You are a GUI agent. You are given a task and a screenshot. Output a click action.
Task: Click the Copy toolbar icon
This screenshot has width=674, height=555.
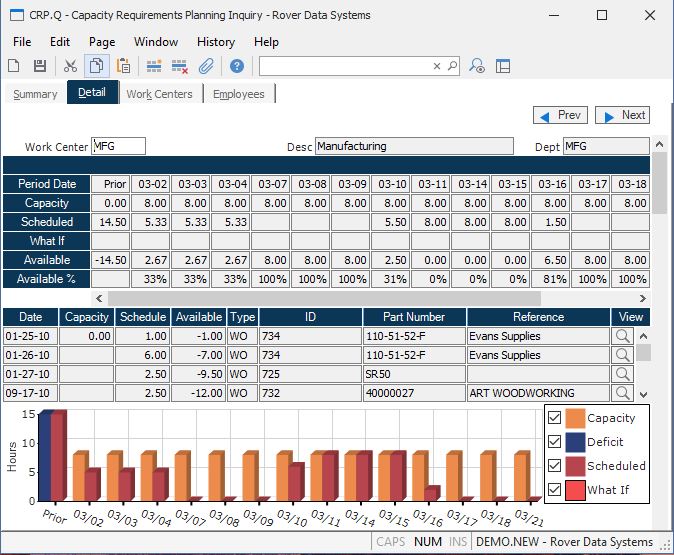[x=97, y=66]
